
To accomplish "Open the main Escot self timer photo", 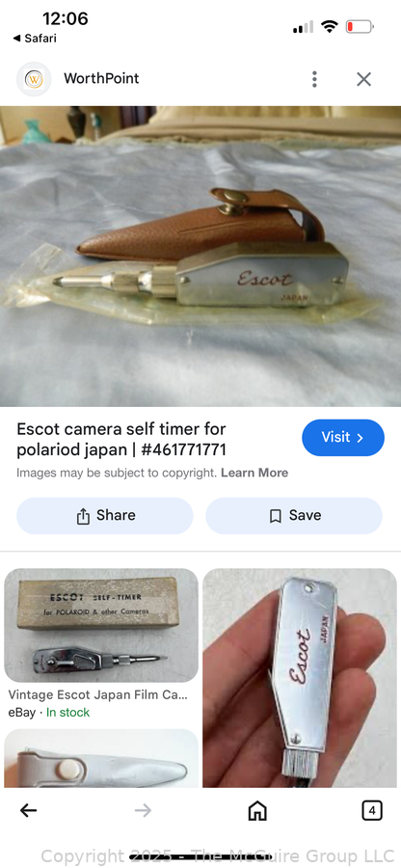I will coord(200,257).
